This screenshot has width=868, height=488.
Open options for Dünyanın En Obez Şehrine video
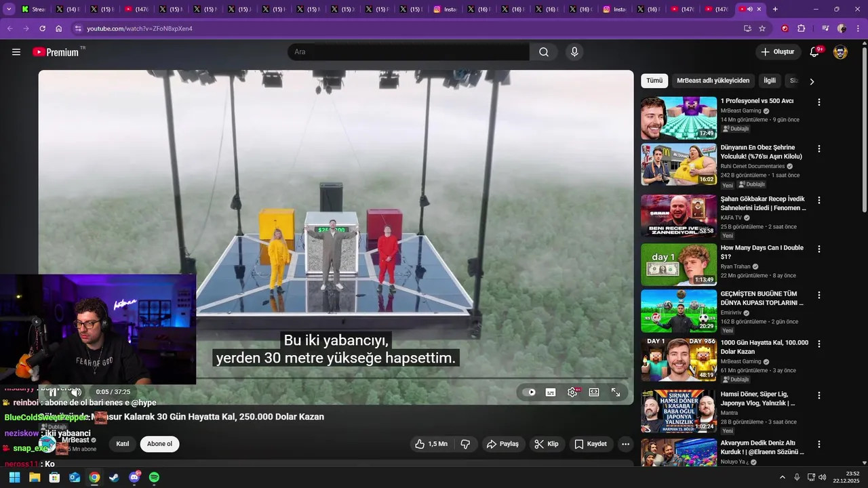click(819, 148)
